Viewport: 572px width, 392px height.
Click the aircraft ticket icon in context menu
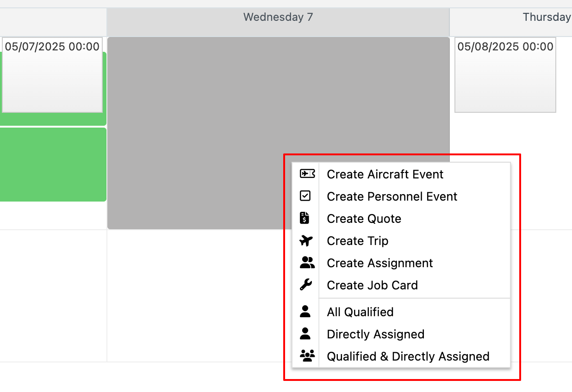(307, 174)
